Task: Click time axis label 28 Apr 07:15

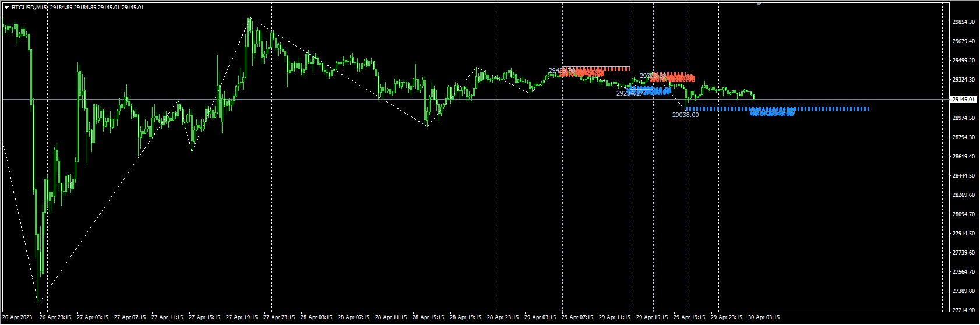Action: [x=354, y=318]
